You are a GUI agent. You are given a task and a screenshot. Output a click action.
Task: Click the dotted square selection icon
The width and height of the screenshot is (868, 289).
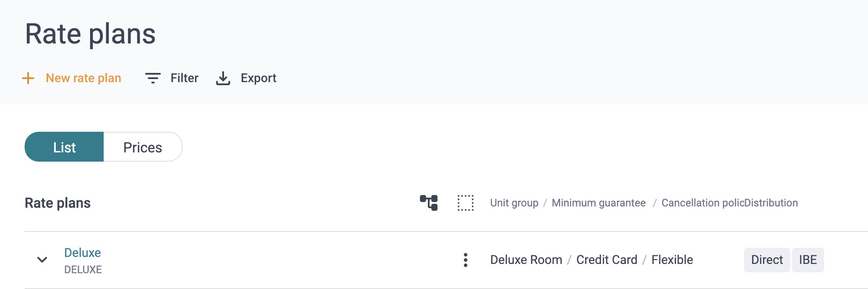click(466, 203)
